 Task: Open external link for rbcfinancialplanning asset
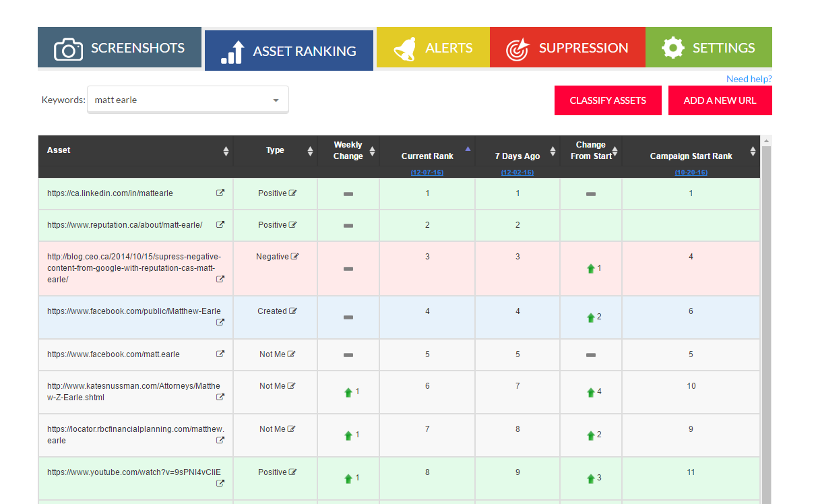tap(220, 440)
